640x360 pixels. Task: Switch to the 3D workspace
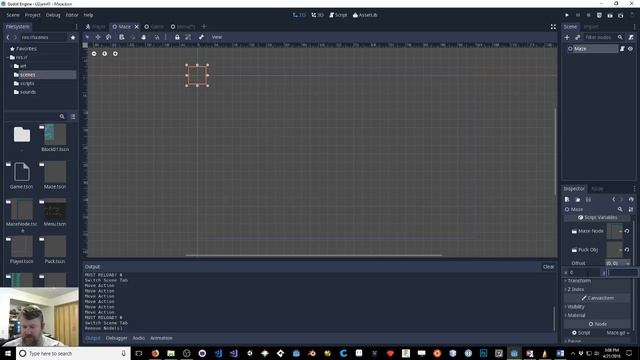318,15
